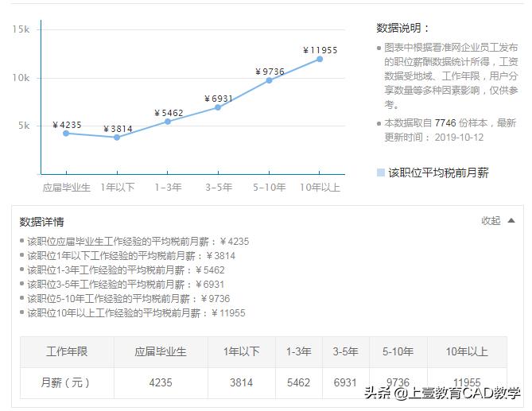Click the ¥11955 value label on chart

coord(320,50)
